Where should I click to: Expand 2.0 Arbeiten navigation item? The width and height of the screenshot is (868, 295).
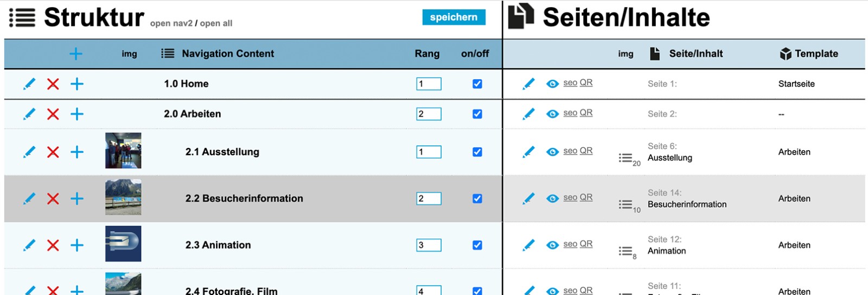[x=192, y=114]
